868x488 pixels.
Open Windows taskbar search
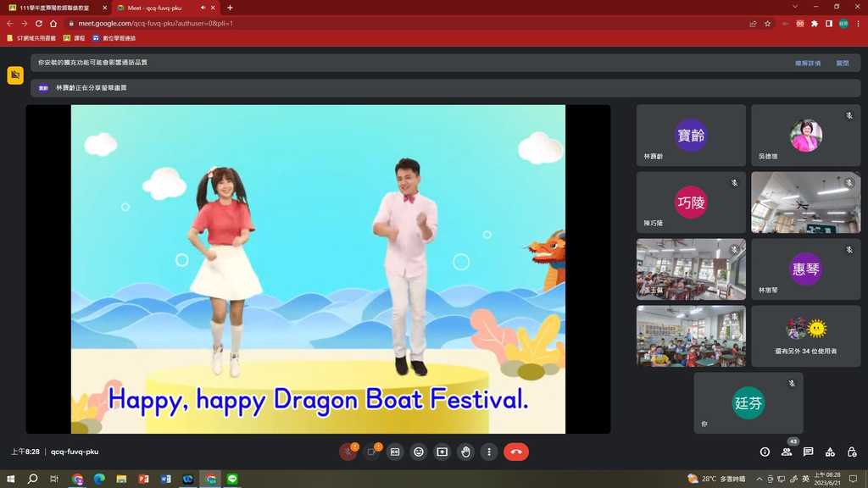click(33, 479)
